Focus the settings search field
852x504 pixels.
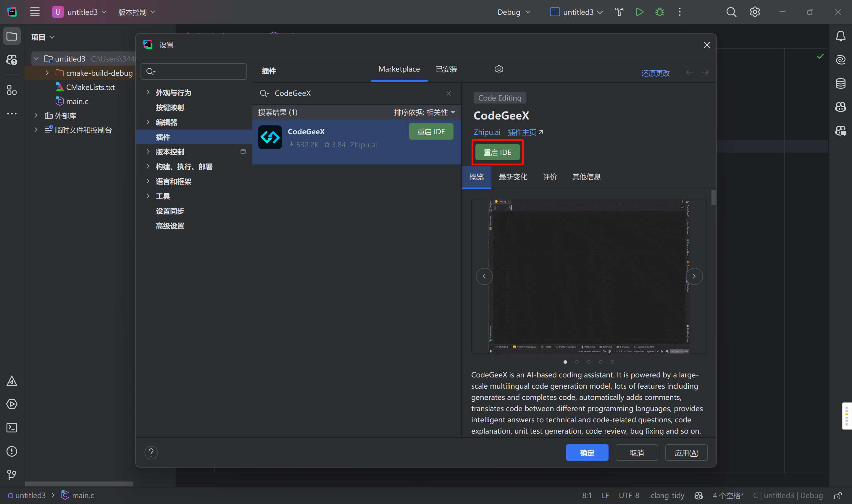pyautogui.click(x=193, y=71)
